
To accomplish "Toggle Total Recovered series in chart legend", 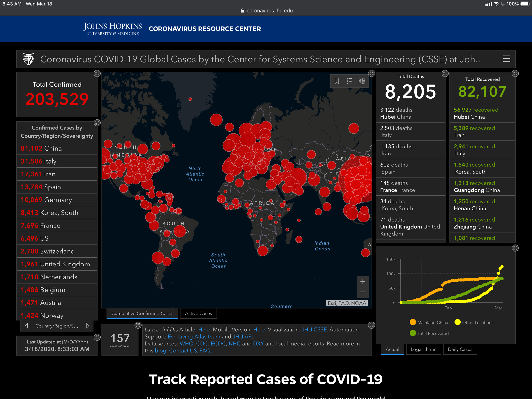I will (x=429, y=333).
